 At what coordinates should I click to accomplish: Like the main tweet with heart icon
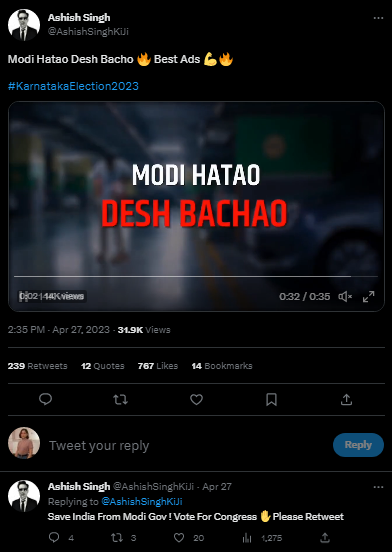tap(196, 399)
